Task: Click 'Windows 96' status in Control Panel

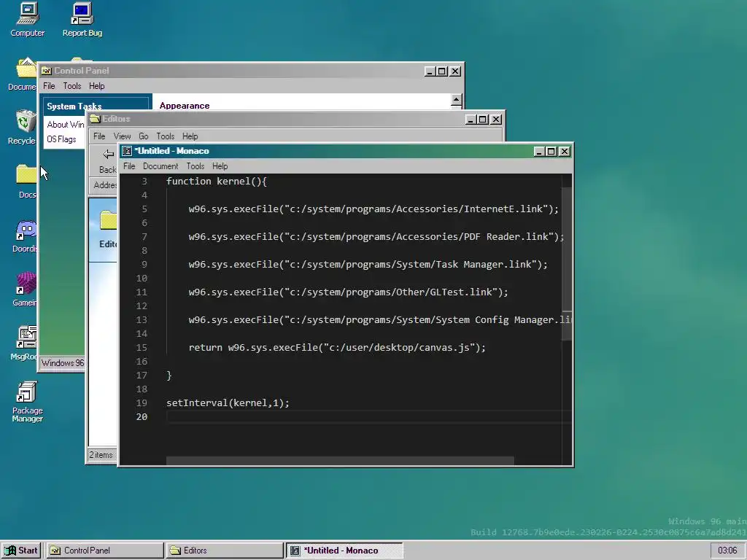Action: (63, 363)
